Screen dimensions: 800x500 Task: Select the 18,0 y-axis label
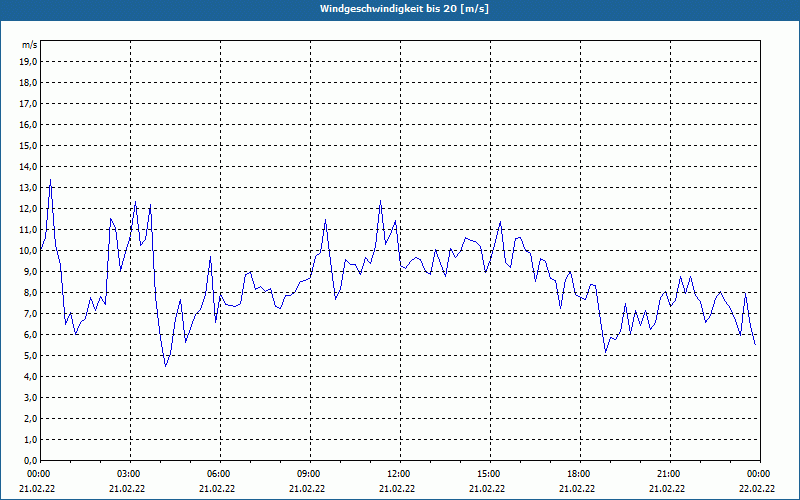point(29,83)
